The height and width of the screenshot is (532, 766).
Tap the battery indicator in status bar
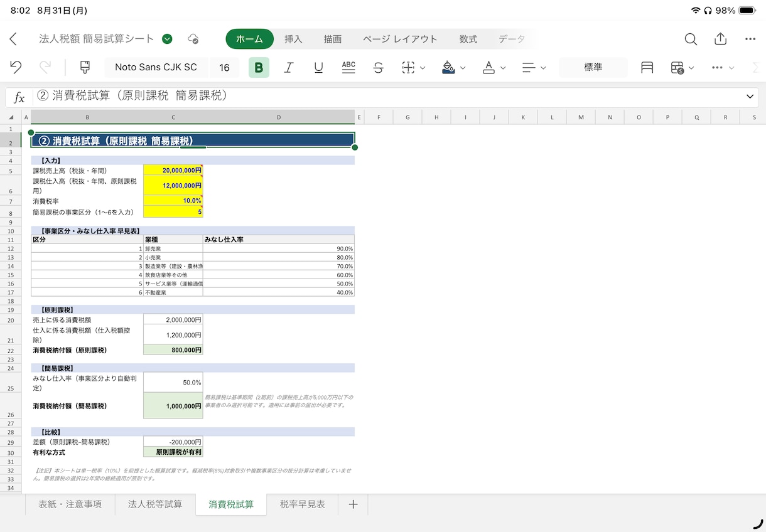coord(747,11)
